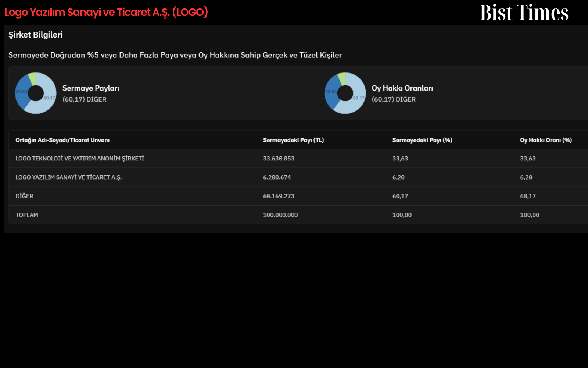Click the 6.200.674 share value

[277, 177]
